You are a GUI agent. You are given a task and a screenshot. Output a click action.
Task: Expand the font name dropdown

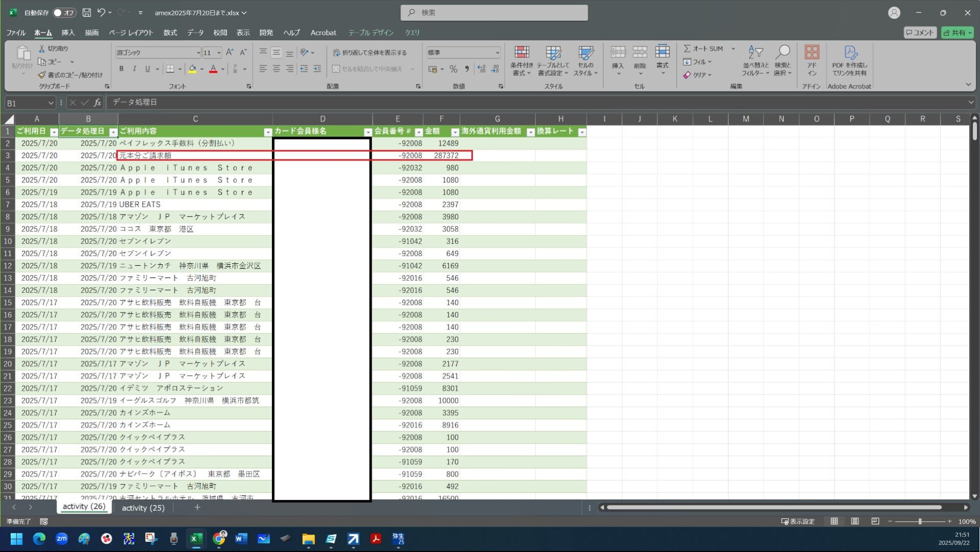pyautogui.click(x=198, y=53)
